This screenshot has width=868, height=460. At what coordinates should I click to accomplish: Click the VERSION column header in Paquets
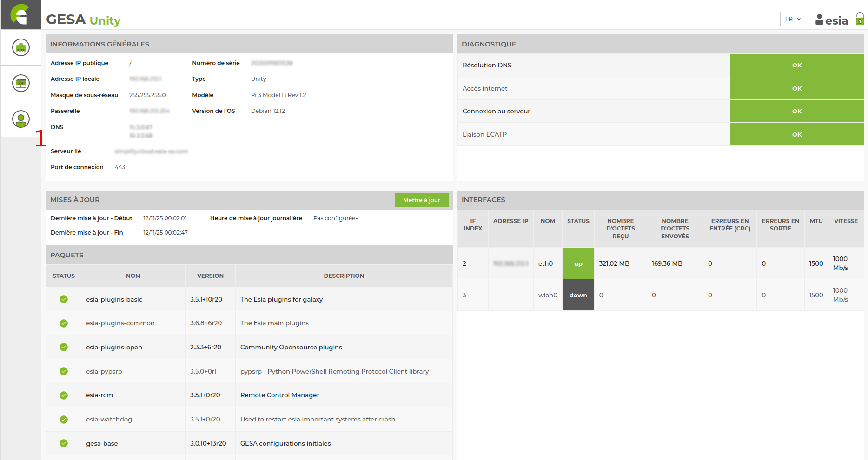pos(210,276)
